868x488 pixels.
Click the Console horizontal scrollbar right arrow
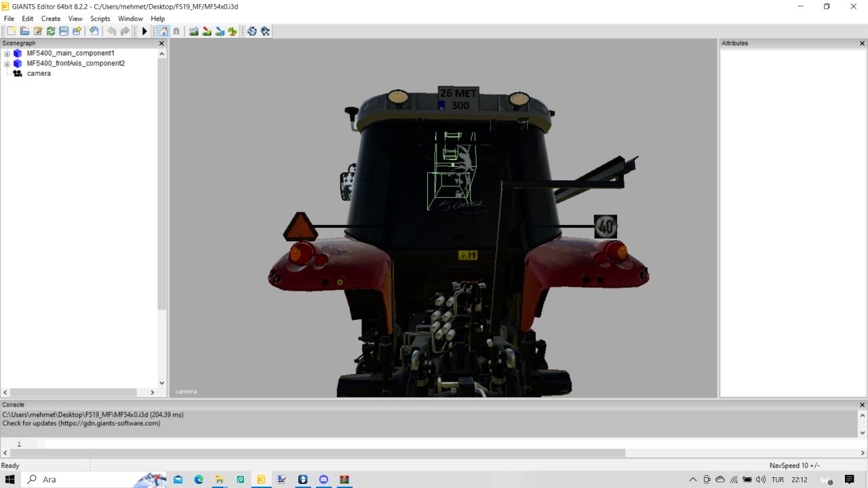863,453
